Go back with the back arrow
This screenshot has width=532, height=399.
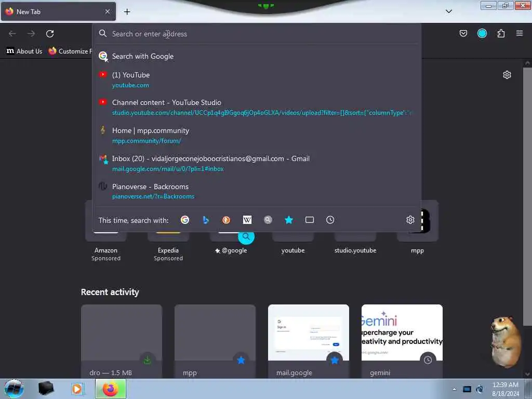pos(12,34)
